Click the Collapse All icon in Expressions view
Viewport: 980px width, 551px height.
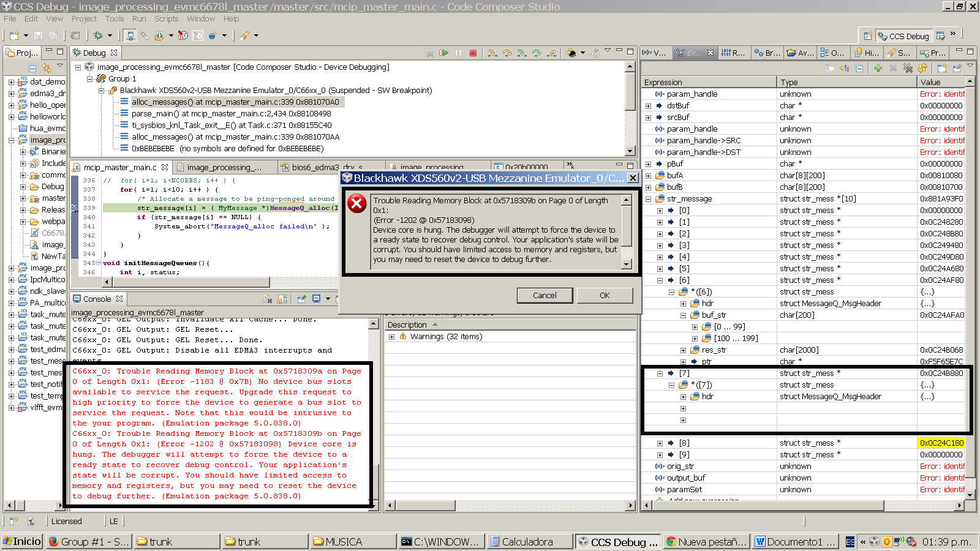coord(859,68)
